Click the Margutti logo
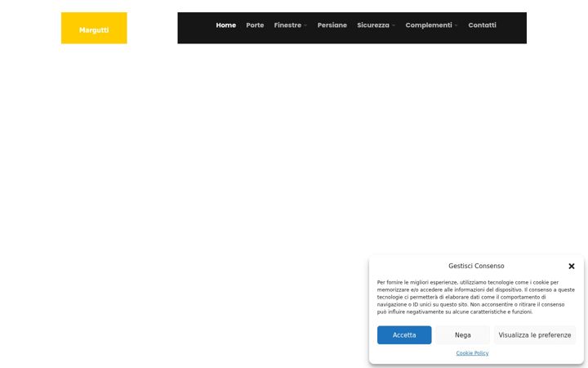588x368 pixels. (x=94, y=28)
